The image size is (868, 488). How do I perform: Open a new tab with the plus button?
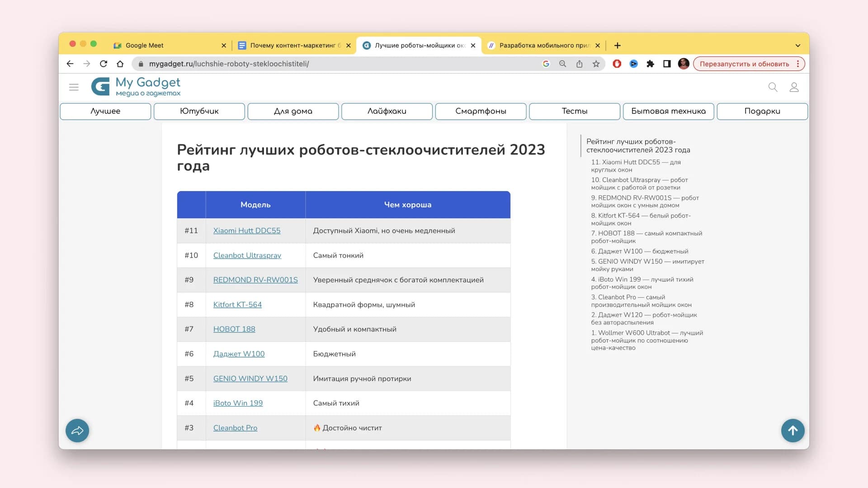[x=618, y=46]
